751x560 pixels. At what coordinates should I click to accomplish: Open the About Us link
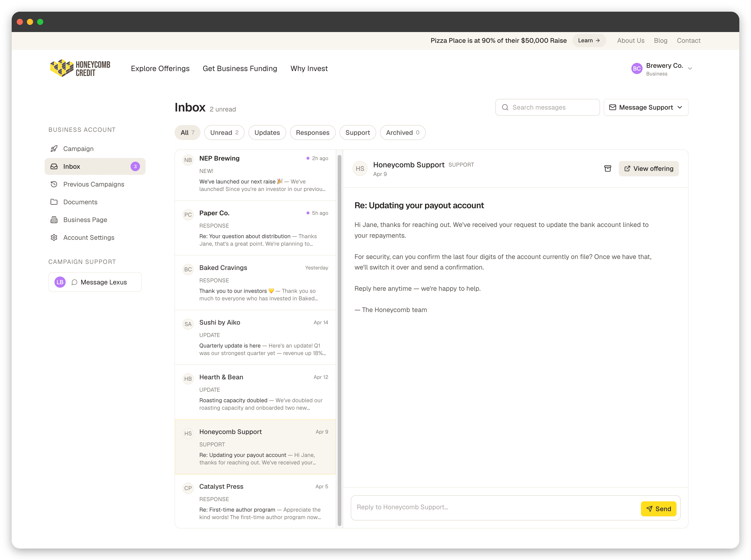click(631, 40)
